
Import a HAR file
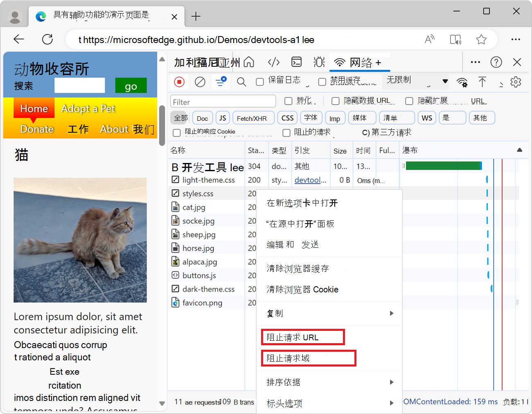[x=482, y=82]
